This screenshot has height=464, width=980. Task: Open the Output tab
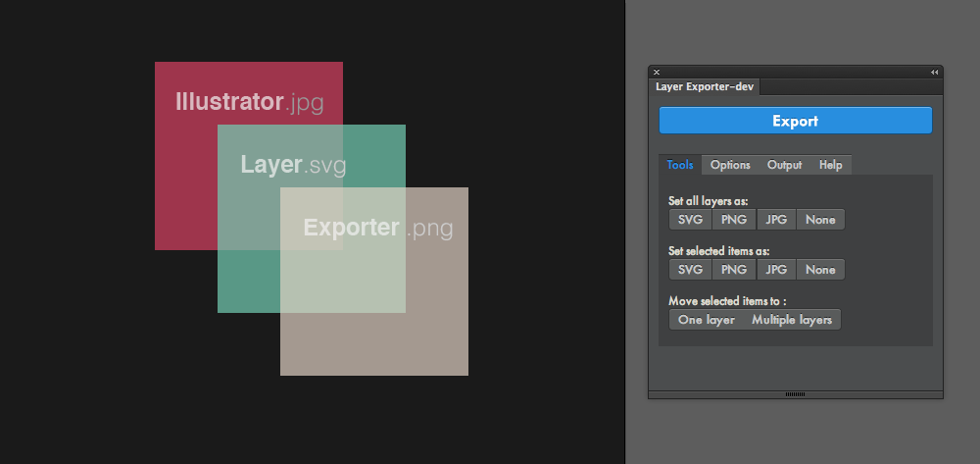click(x=784, y=165)
